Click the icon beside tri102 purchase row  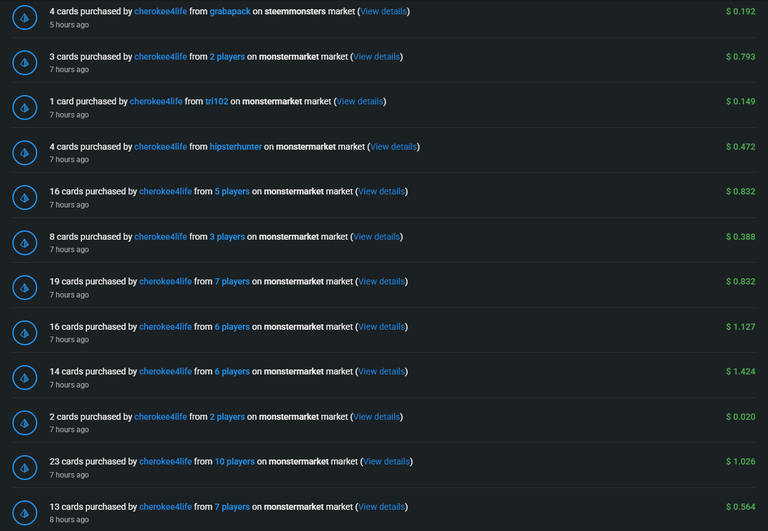coord(24,108)
